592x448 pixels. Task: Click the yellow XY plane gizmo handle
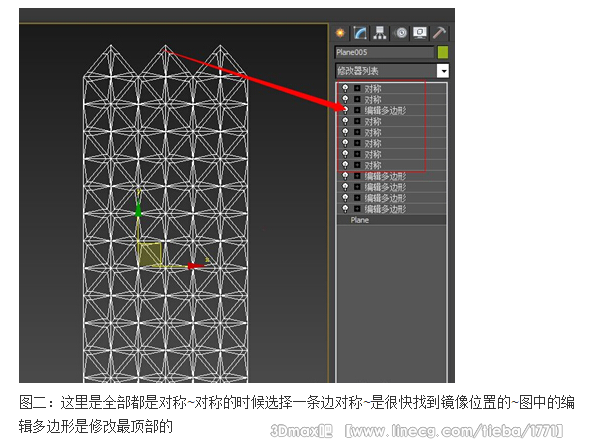pos(150,254)
